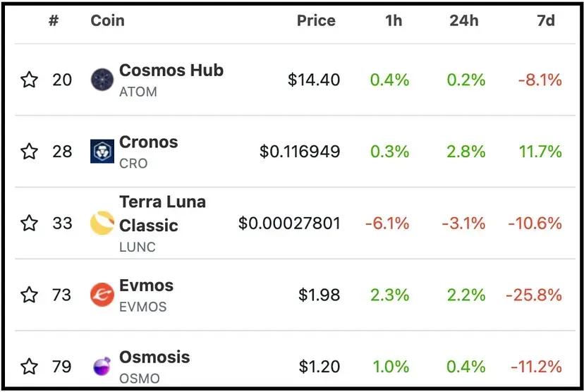This screenshot has width=584, height=392.
Task: Star Terra Luna Classic as favorite
Action: coord(29,223)
